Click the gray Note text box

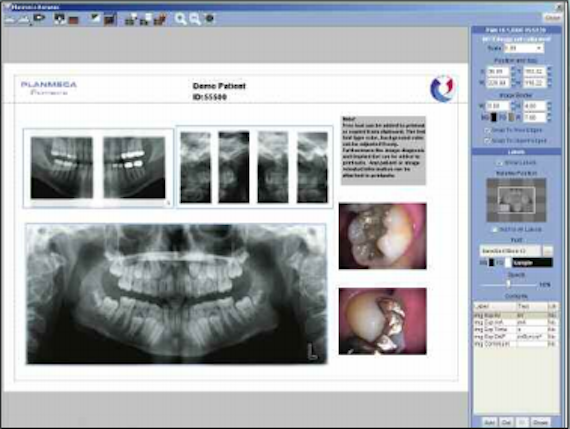tap(384, 151)
